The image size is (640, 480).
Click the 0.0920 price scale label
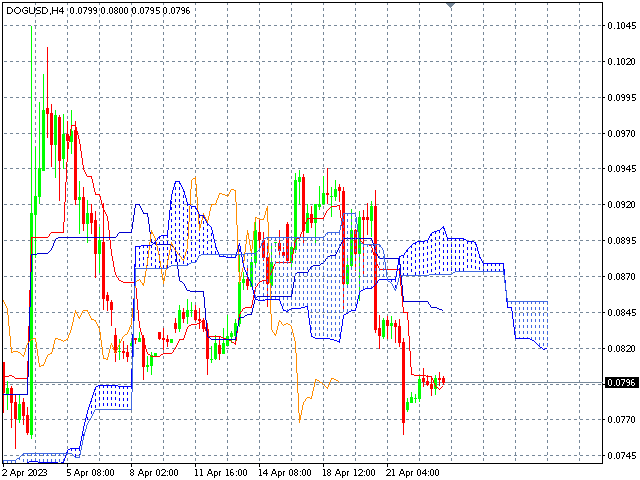pos(621,204)
